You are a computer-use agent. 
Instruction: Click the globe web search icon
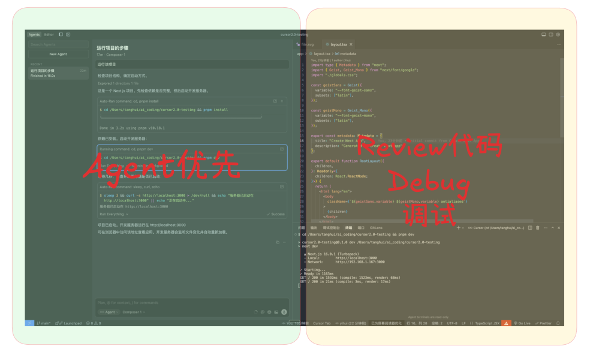(269, 312)
